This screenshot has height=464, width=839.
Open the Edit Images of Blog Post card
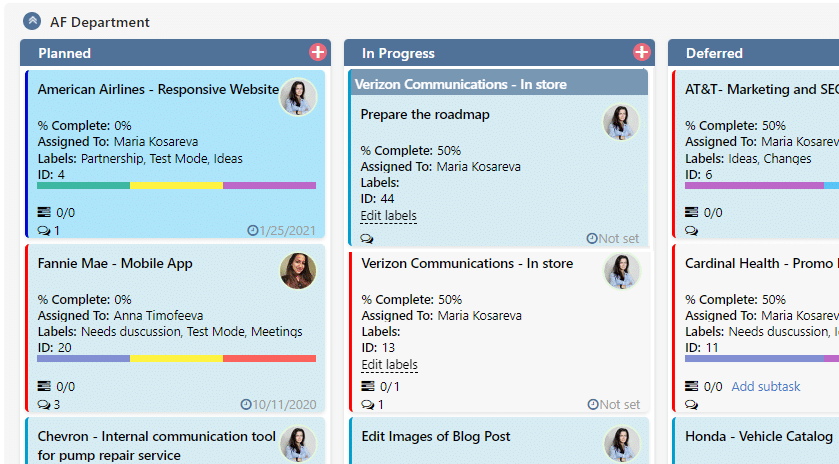click(436, 437)
